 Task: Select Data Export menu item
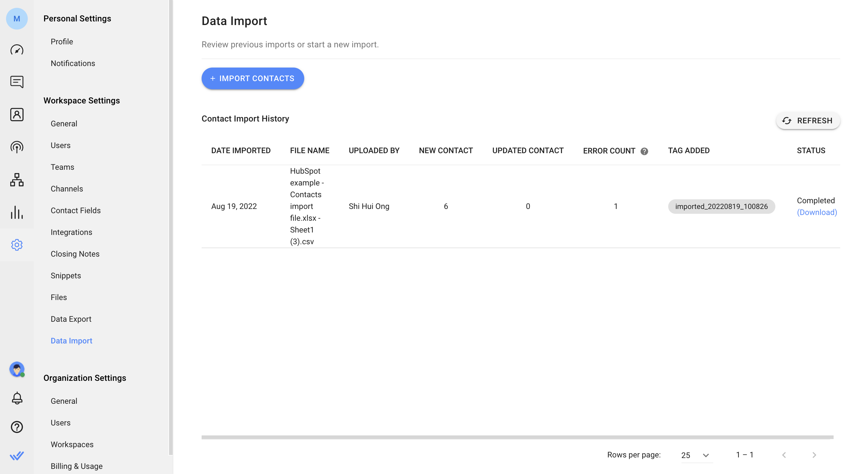(71, 319)
